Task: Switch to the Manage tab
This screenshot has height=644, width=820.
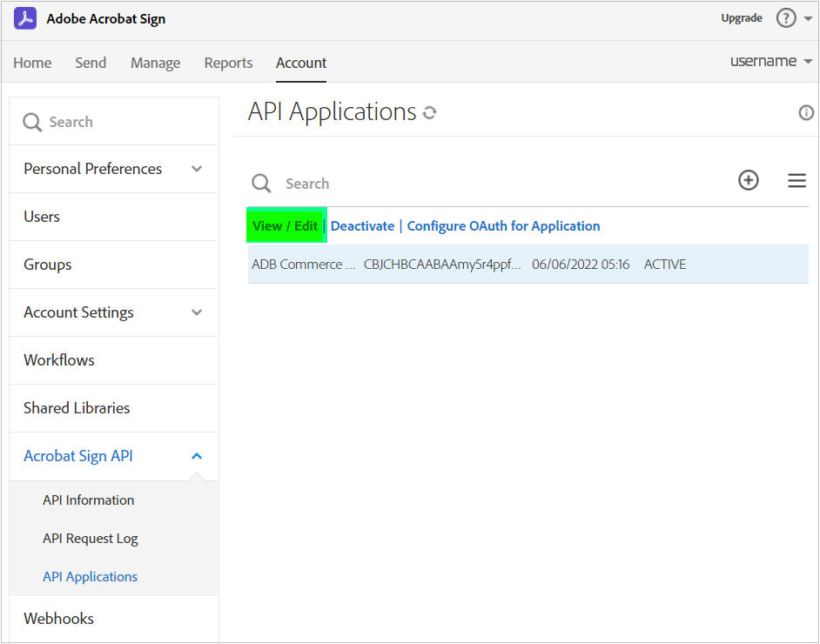Action: click(155, 63)
